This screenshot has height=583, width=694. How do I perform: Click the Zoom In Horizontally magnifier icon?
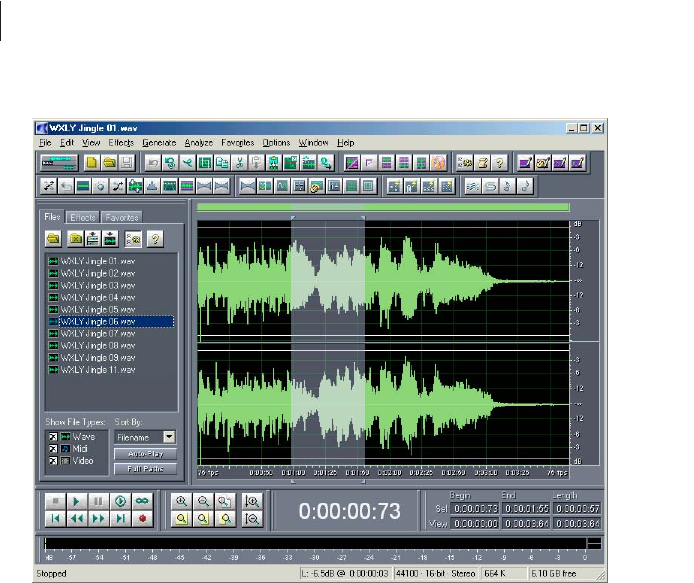[182, 502]
